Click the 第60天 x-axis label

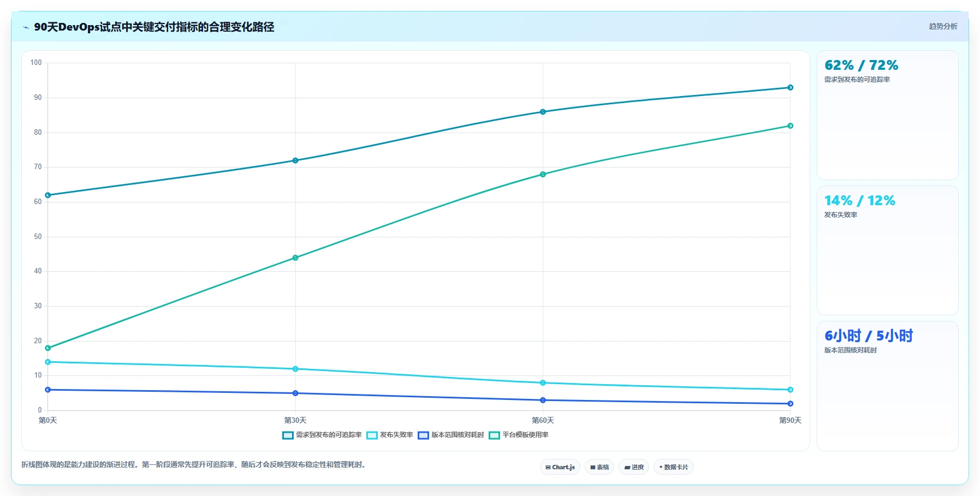click(x=543, y=420)
